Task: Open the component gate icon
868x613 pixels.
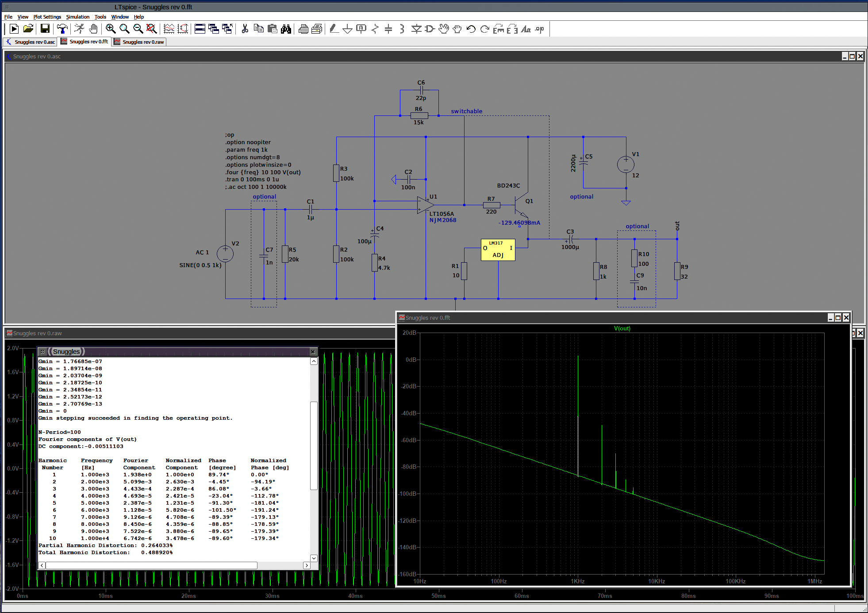Action: coord(430,29)
